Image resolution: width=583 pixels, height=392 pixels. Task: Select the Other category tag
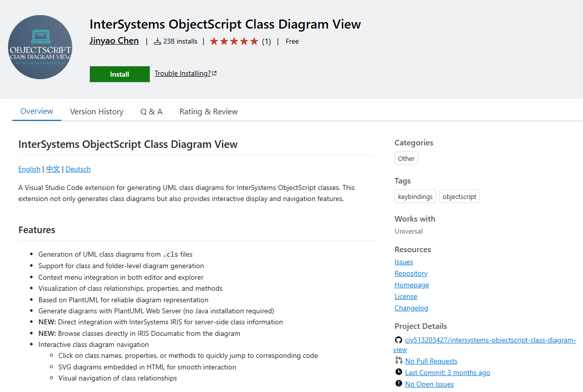[406, 158]
